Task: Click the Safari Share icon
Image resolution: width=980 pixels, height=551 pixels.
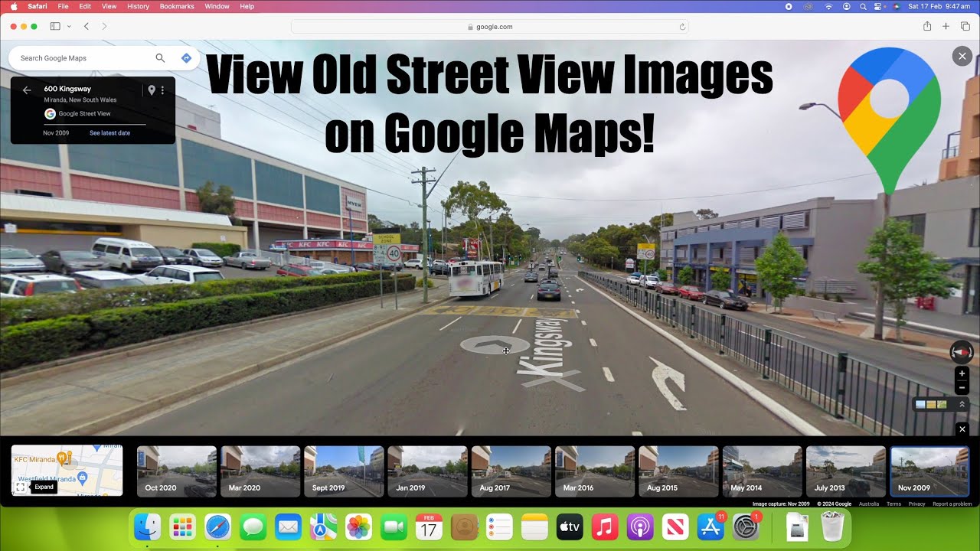Action: [927, 26]
